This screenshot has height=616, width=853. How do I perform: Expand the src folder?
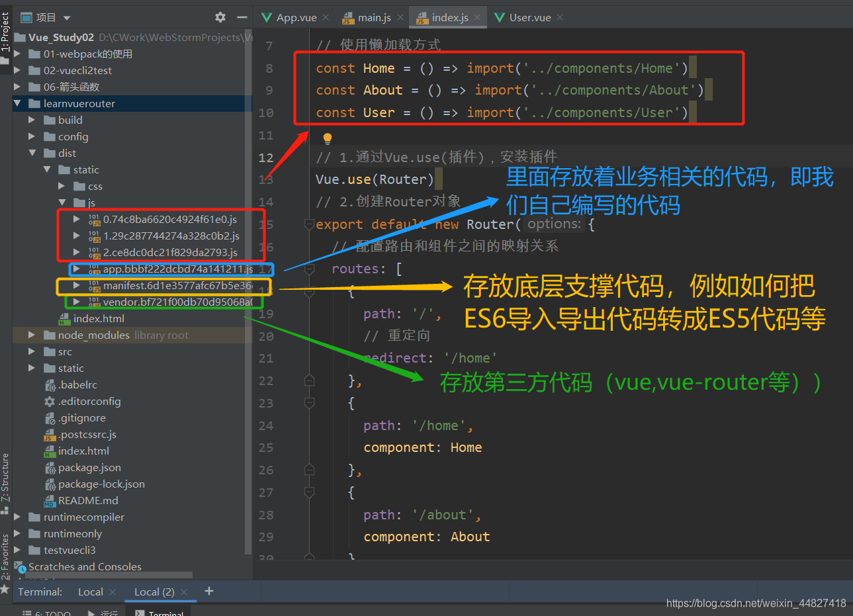[32, 351]
